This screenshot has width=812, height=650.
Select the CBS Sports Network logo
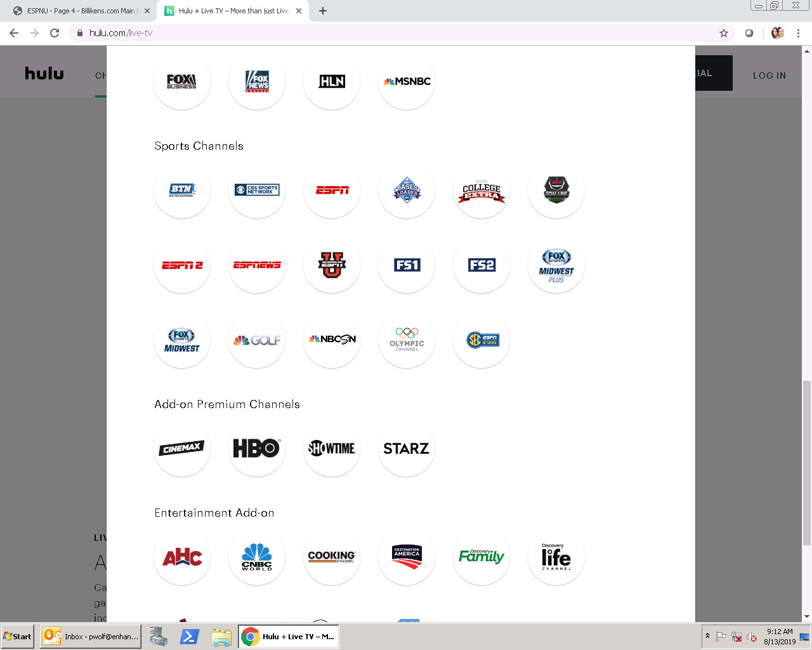click(257, 190)
